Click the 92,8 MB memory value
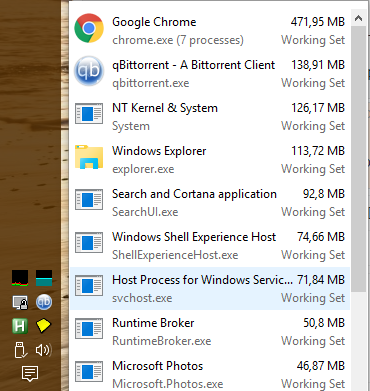This screenshot has height=391, width=370. [x=324, y=194]
